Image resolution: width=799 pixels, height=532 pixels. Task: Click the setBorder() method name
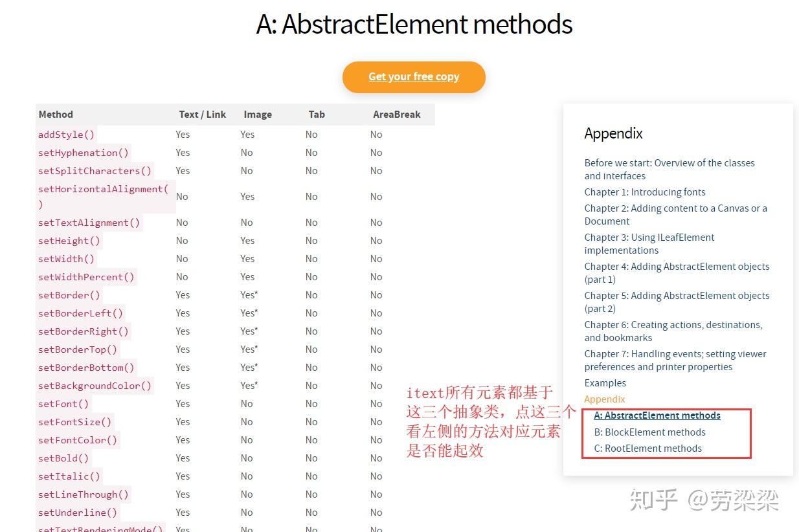click(x=69, y=294)
